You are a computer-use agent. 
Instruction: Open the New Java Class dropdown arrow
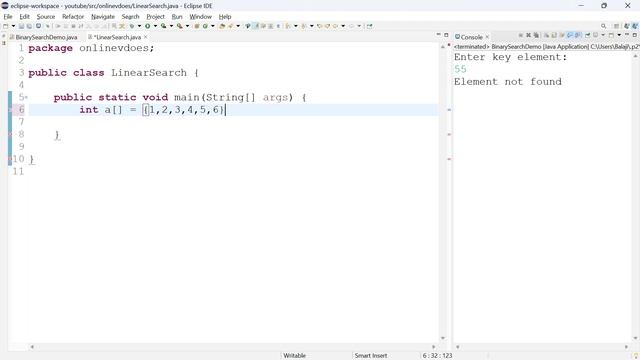(213, 26)
